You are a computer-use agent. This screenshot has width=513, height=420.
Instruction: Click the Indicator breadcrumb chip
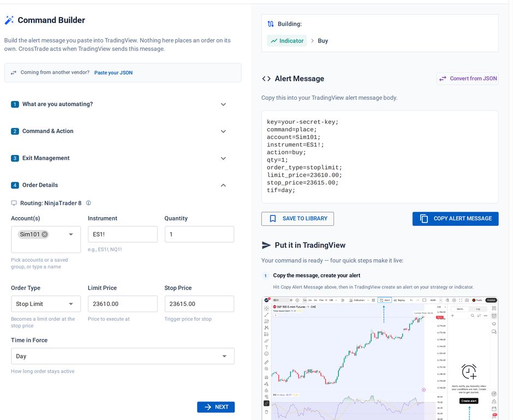287,41
